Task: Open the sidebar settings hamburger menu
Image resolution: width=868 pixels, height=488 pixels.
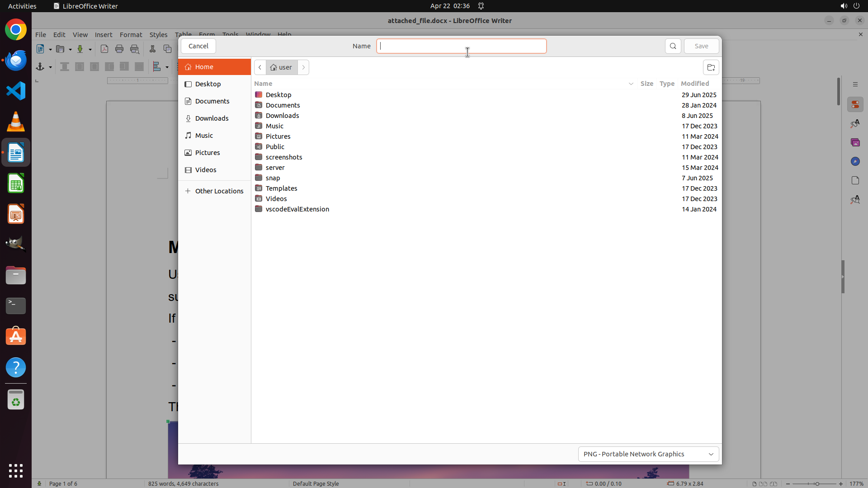Action: coord(855,84)
